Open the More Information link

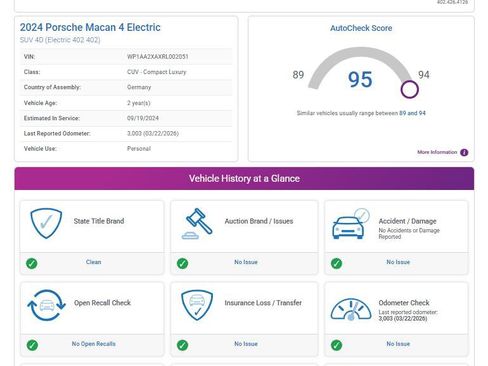point(437,152)
